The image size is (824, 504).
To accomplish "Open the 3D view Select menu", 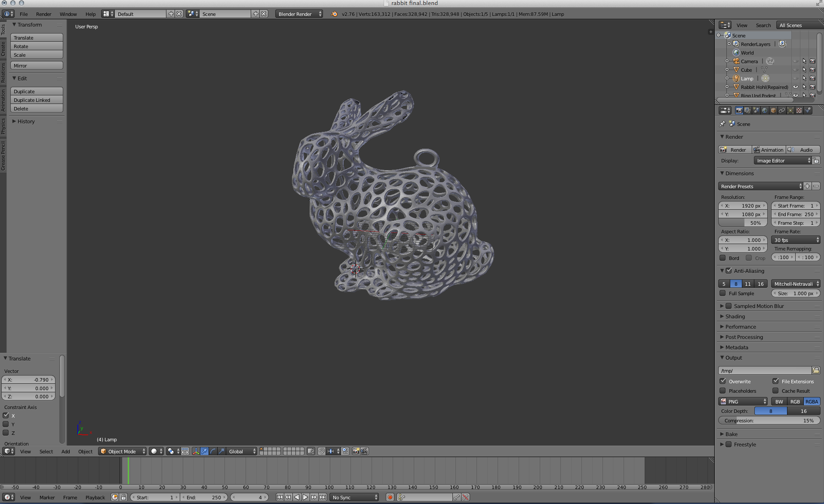I will point(46,451).
